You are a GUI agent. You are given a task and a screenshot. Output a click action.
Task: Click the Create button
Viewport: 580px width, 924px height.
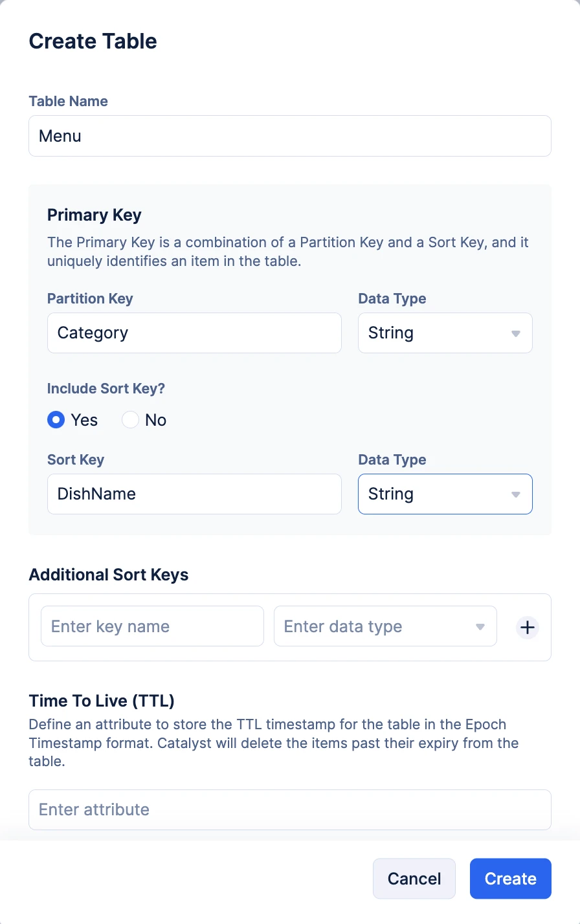tap(511, 879)
